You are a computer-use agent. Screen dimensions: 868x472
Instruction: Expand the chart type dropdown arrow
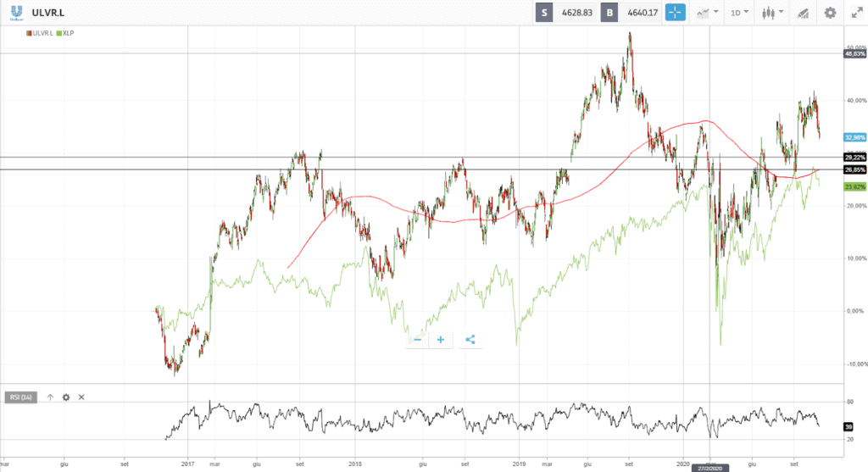coord(781,12)
